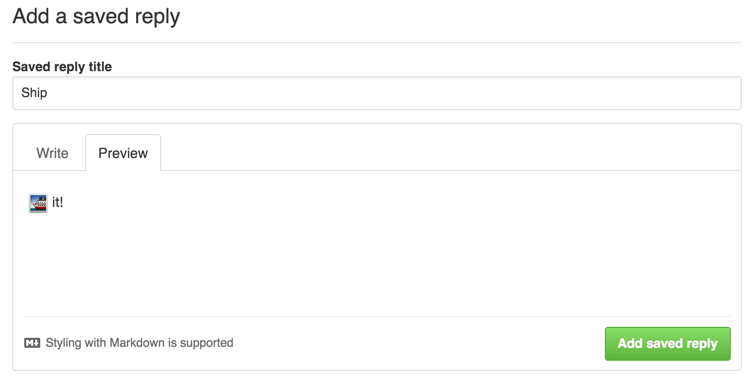
Task: Click the horizontal rule under the page heading
Action: tap(377, 43)
